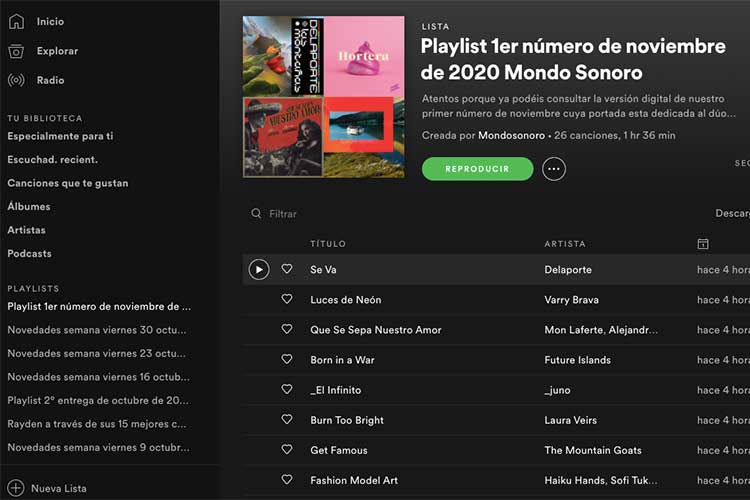This screenshot has width=750, height=500.
Task: Go to the Radio section label
Action: pos(50,80)
